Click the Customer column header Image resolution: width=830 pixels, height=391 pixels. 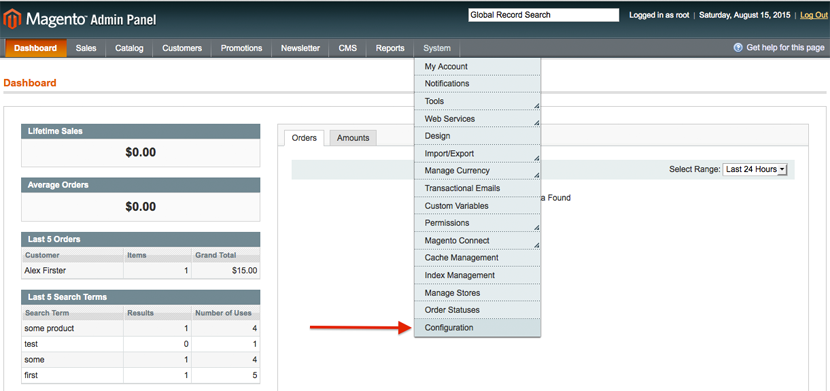pyautogui.click(x=73, y=255)
